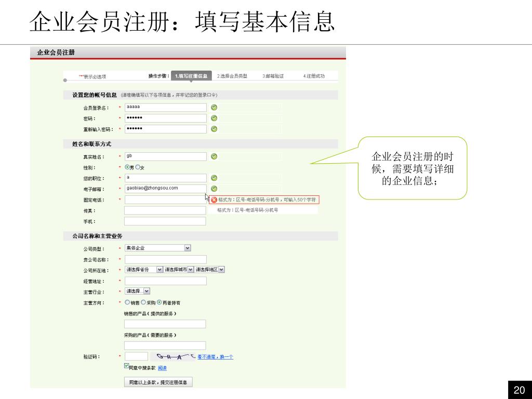Screen dimensions: 532x399
Task: Open 阅读 terms link
Action: tap(162, 368)
